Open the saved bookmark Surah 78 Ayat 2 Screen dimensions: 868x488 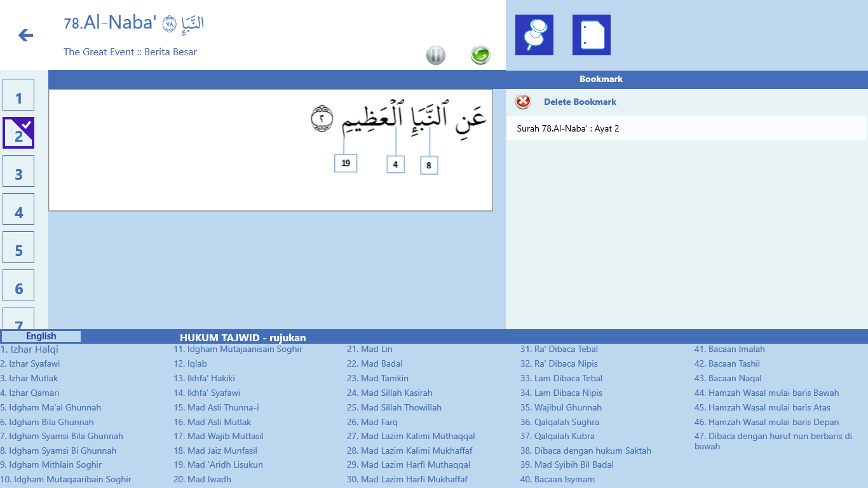[x=568, y=128]
